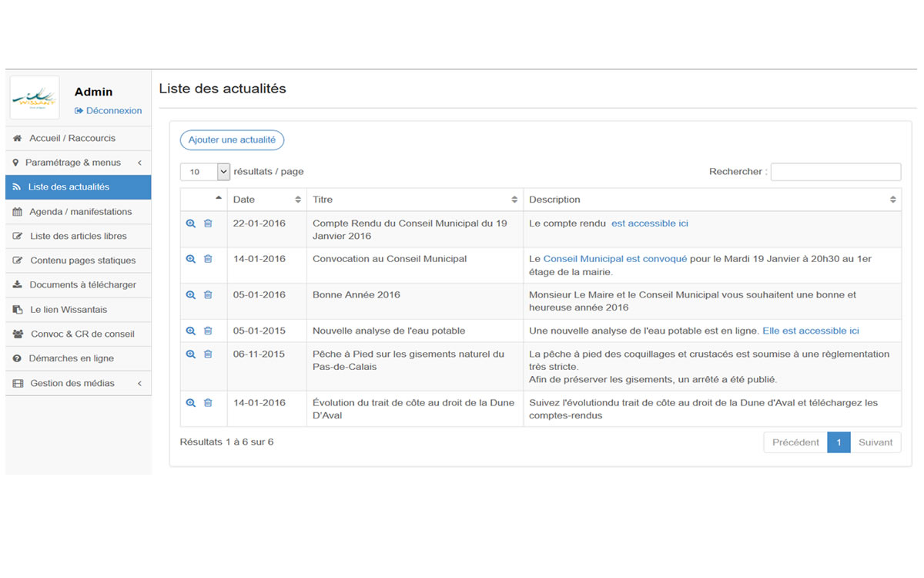Open Liste des articles libres menu
Screen dimensions: 924x578
tap(78, 237)
